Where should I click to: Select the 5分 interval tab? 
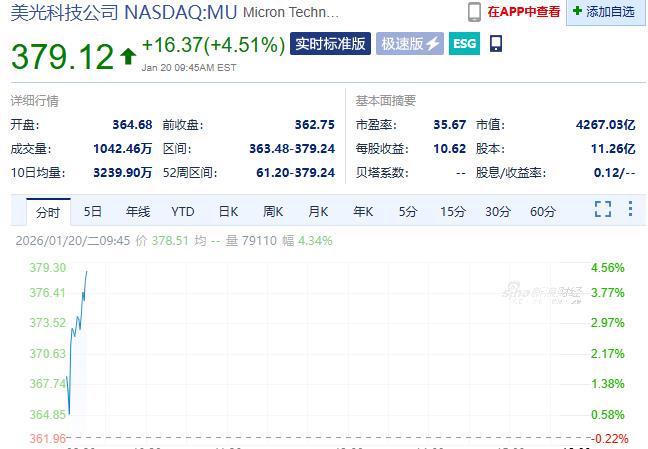pyautogui.click(x=407, y=212)
